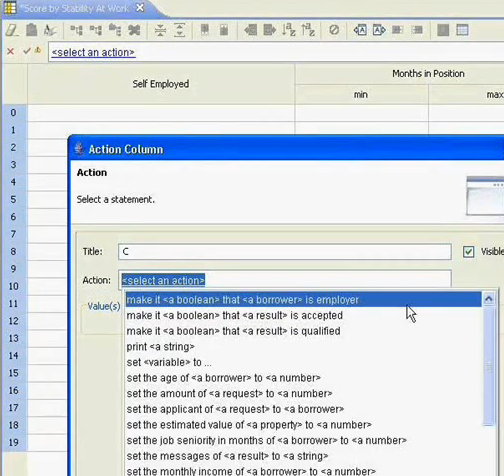Click the Months in Position column header
504x476 pixels.
point(428,74)
